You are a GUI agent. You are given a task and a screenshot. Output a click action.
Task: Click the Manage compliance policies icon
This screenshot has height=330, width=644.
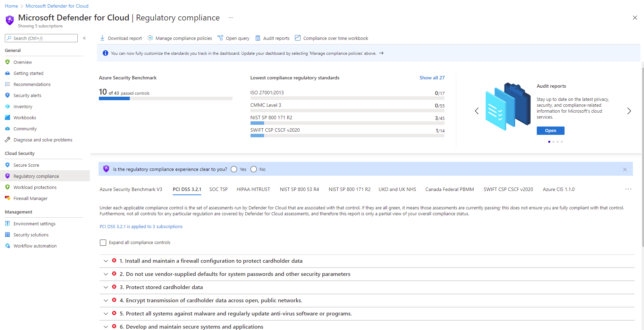tap(150, 38)
